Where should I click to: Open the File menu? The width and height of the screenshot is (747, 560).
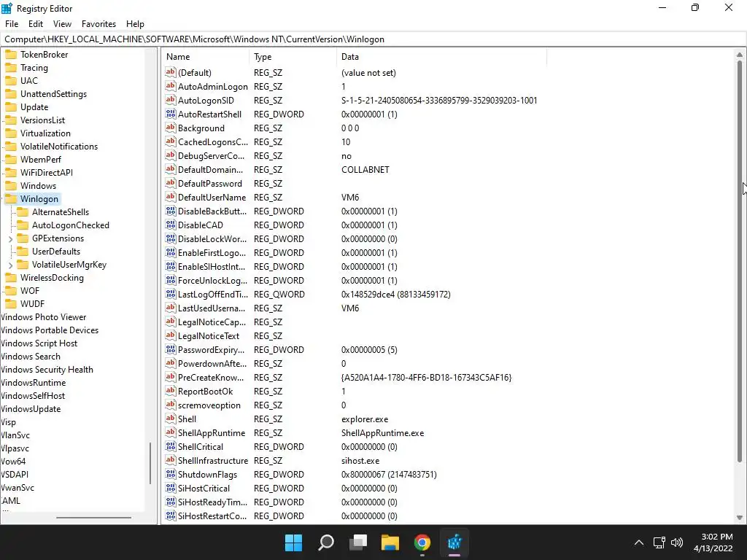click(x=12, y=24)
